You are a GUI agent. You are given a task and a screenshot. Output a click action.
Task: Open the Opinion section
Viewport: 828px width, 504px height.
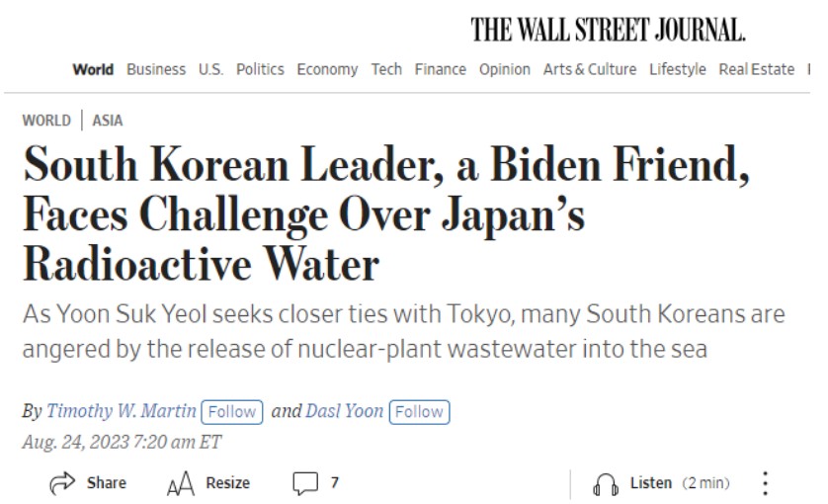[x=504, y=69]
